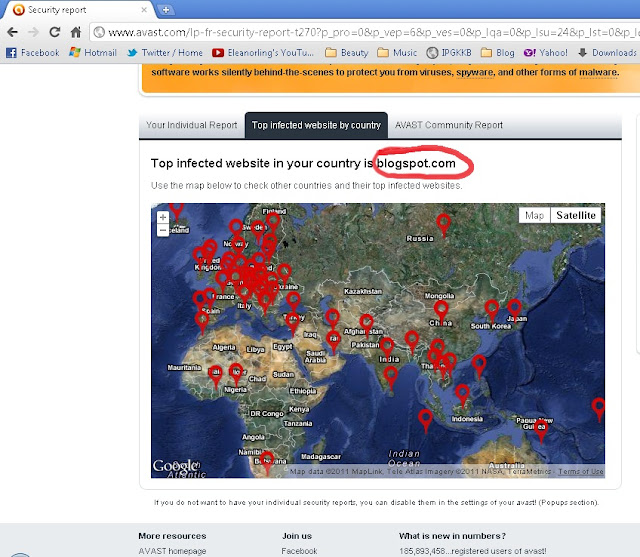Click the red marker over Nigeria
This screenshot has width=640, height=557.
click(x=236, y=373)
